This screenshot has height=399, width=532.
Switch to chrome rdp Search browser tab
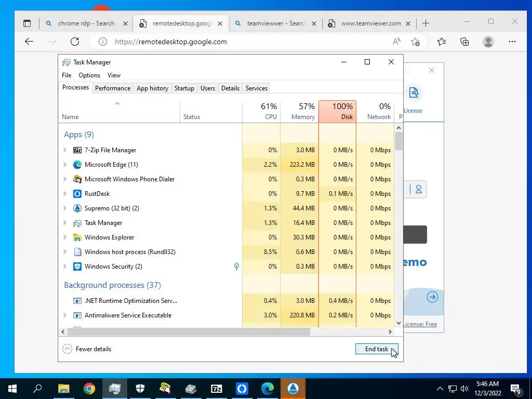point(87,23)
